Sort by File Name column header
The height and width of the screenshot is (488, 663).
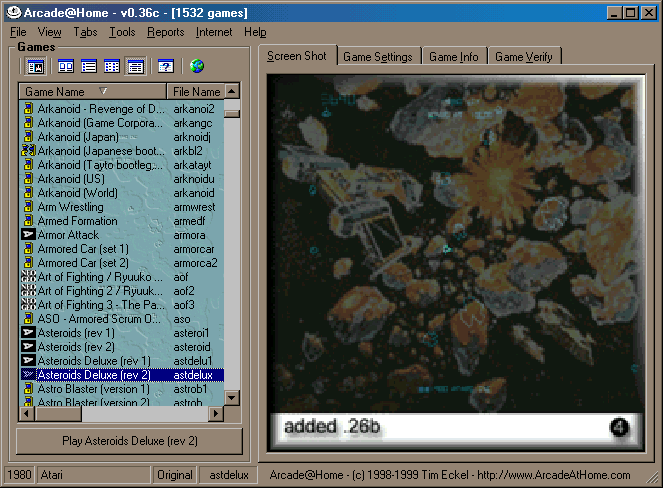pos(195,91)
